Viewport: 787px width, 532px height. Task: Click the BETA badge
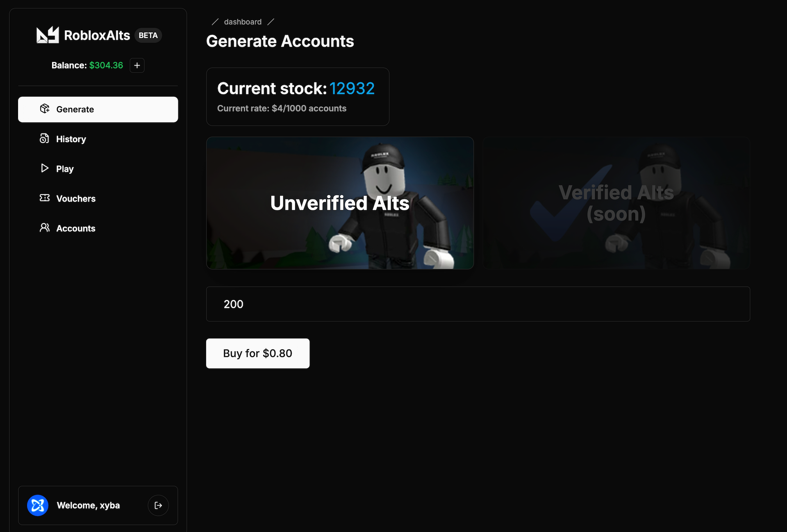click(148, 35)
